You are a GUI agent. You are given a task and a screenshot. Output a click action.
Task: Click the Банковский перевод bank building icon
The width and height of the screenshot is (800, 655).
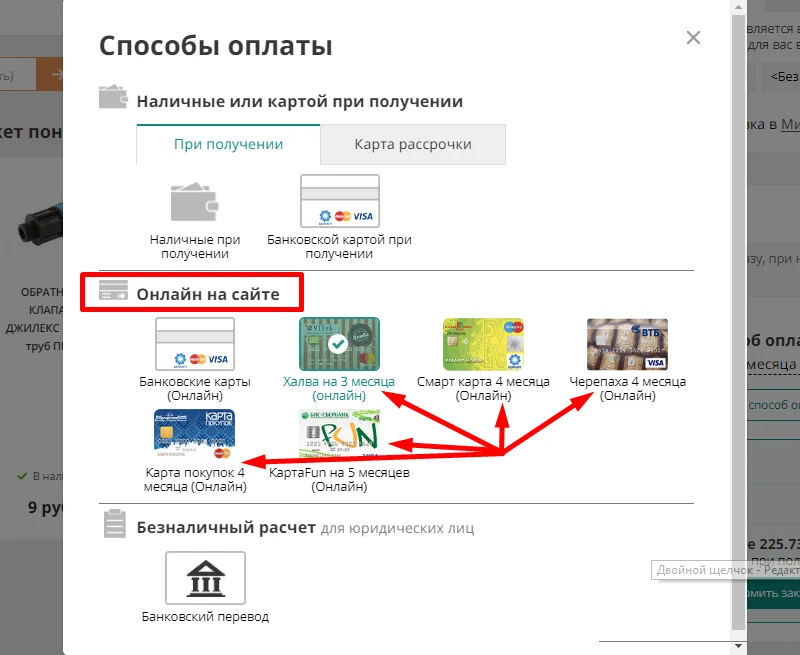pyautogui.click(x=205, y=577)
